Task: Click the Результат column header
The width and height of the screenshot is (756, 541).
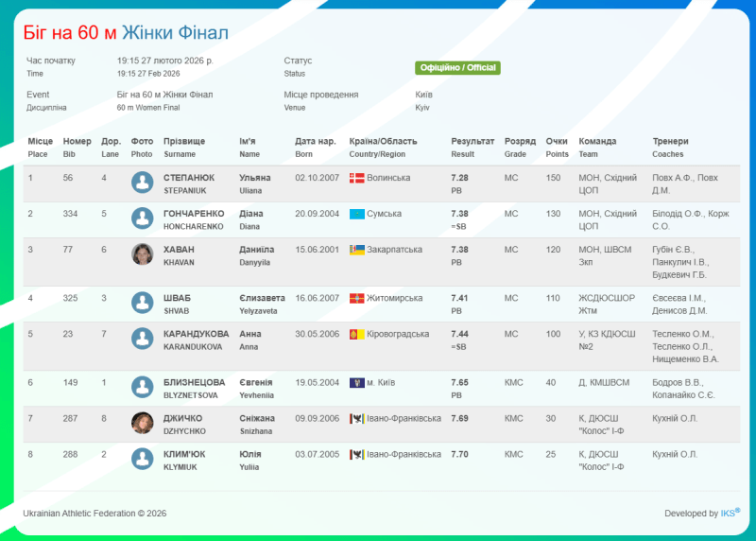Action: (x=472, y=141)
